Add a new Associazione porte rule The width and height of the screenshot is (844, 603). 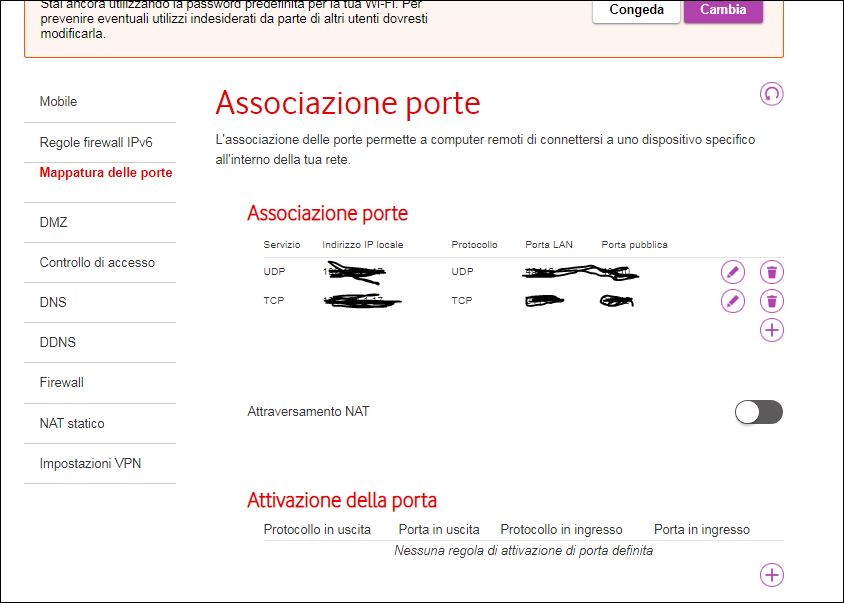[x=771, y=330]
